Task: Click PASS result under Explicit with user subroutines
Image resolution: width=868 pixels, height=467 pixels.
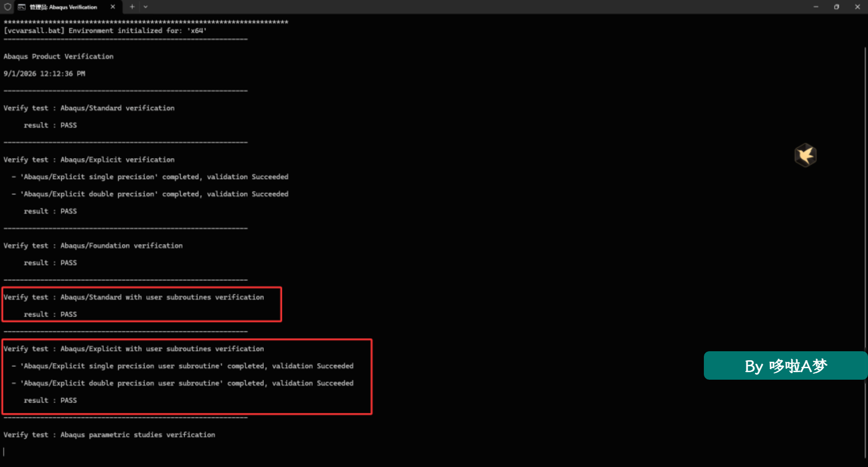Action: point(69,400)
